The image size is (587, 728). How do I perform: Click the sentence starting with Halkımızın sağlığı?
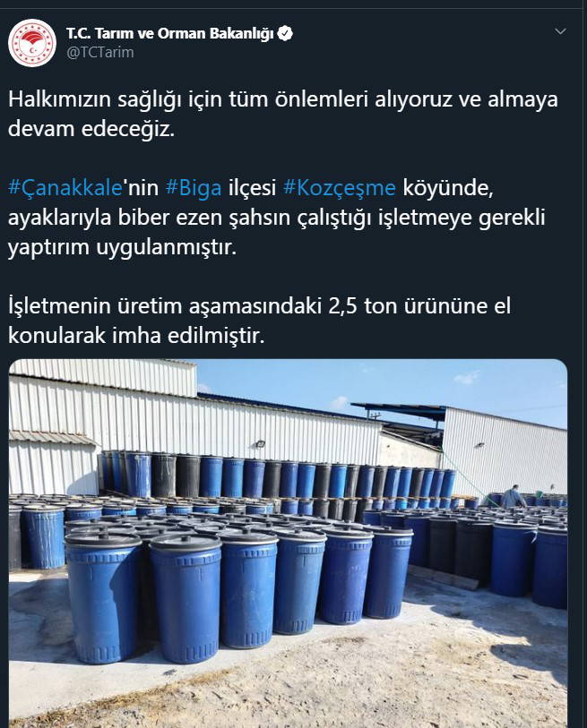click(x=283, y=114)
